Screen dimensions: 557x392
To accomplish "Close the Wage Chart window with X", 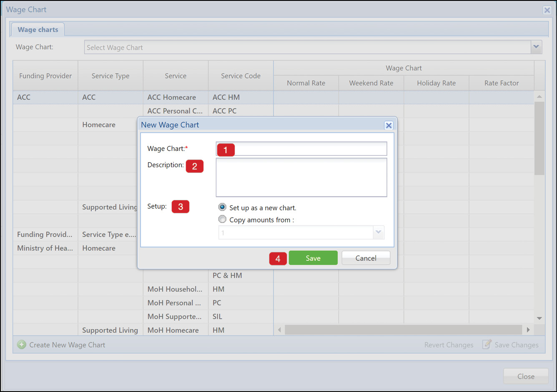I will click(x=547, y=10).
